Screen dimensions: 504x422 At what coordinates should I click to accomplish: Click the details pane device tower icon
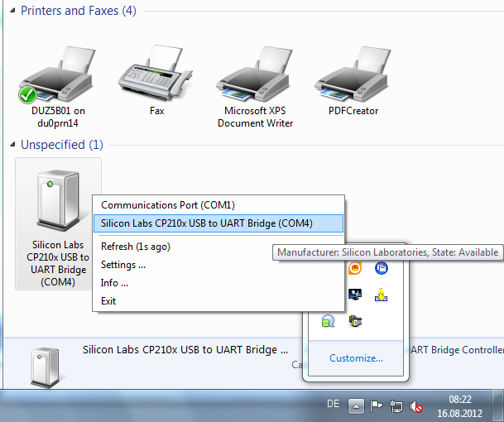pyautogui.click(x=46, y=367)
